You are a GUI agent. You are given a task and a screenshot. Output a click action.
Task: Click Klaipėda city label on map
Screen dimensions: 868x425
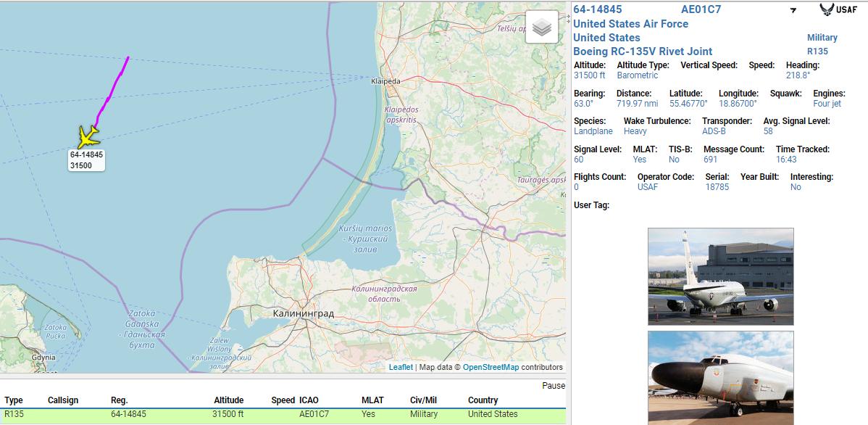click(x=385, y=81)
